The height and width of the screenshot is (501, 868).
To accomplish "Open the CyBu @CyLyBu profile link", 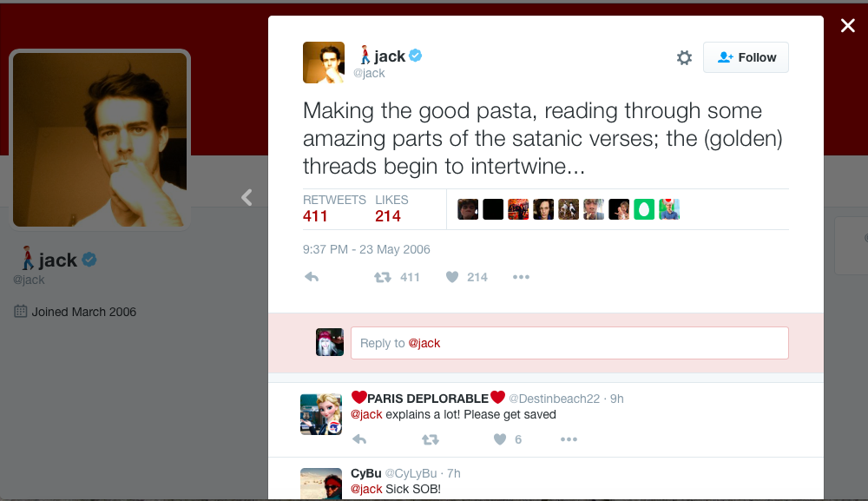I will [x=393, y=473].
